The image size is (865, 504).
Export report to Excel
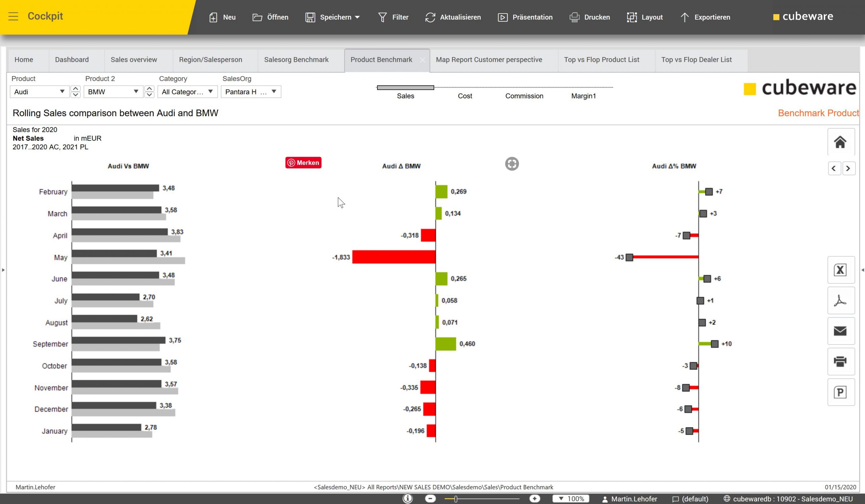click(x=841, y=270)
